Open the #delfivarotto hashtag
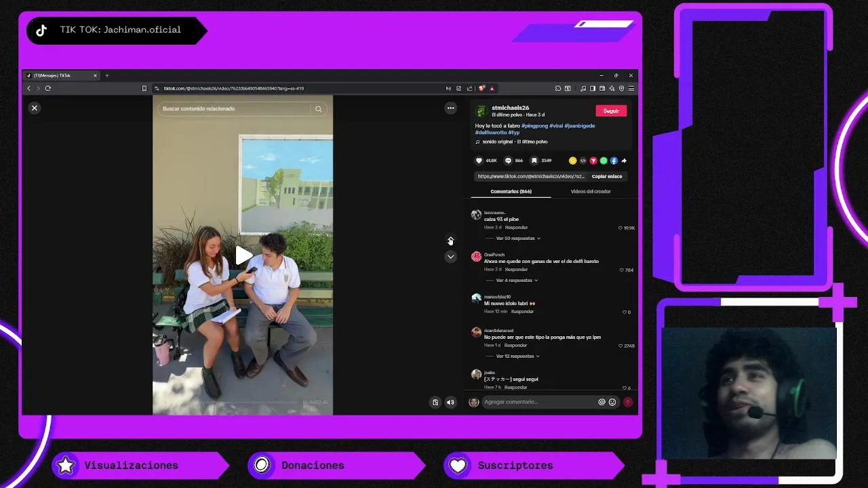Image resolution: width=868 pixels, height=488 pixels. 491,132
